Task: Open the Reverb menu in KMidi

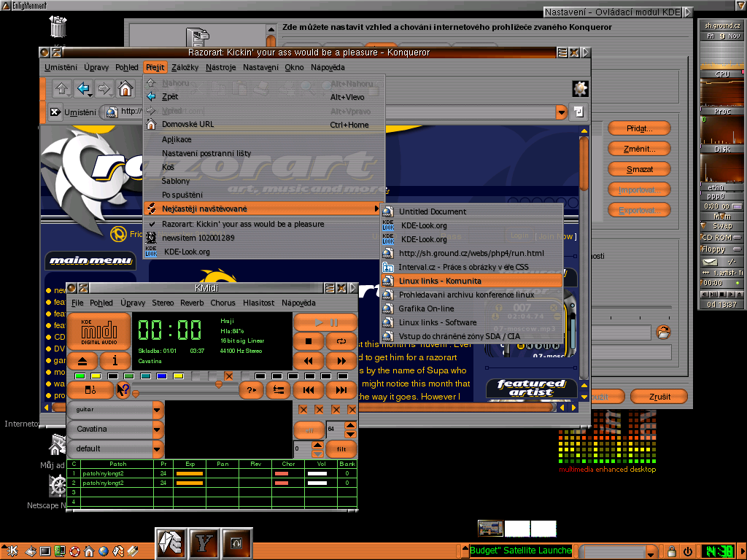Action: coord(192,303)
